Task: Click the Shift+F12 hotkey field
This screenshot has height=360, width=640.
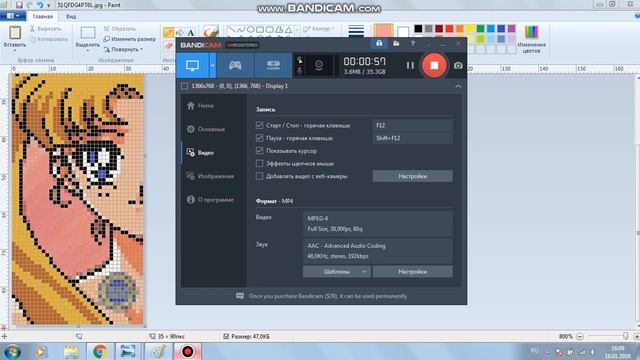Action: click(x=412, y=138)
